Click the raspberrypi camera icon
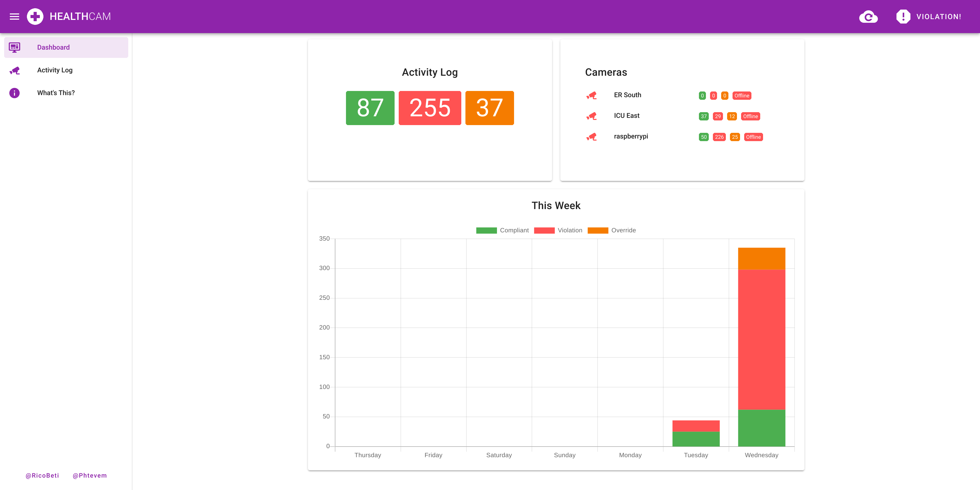The height and width of the screenshot is (490, 980). coord(591,137)
